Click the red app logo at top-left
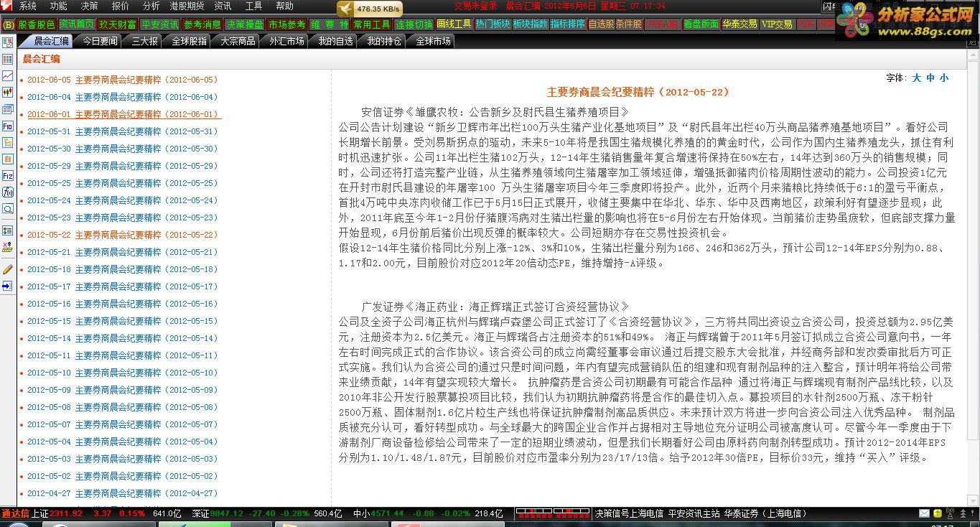 tap(6, 6)
